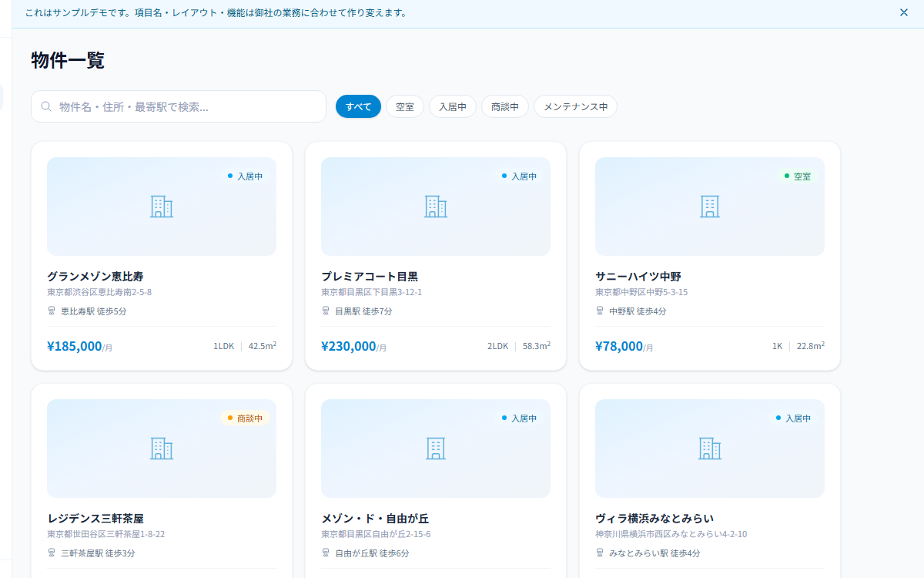924x578 pixels.
Task: Click building icon on グランメゾン恵比寿 card
Action: click(162, 207)
